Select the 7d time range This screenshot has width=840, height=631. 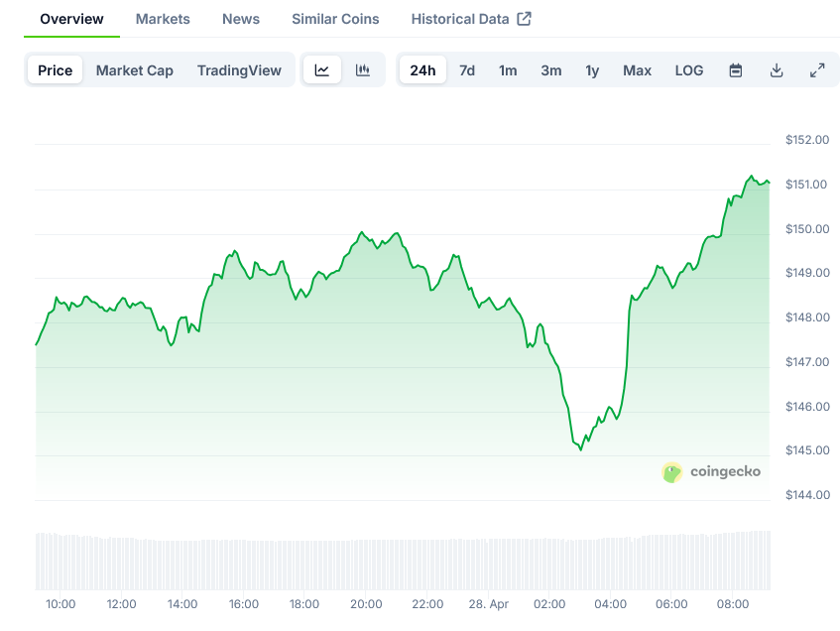(467, 70)
